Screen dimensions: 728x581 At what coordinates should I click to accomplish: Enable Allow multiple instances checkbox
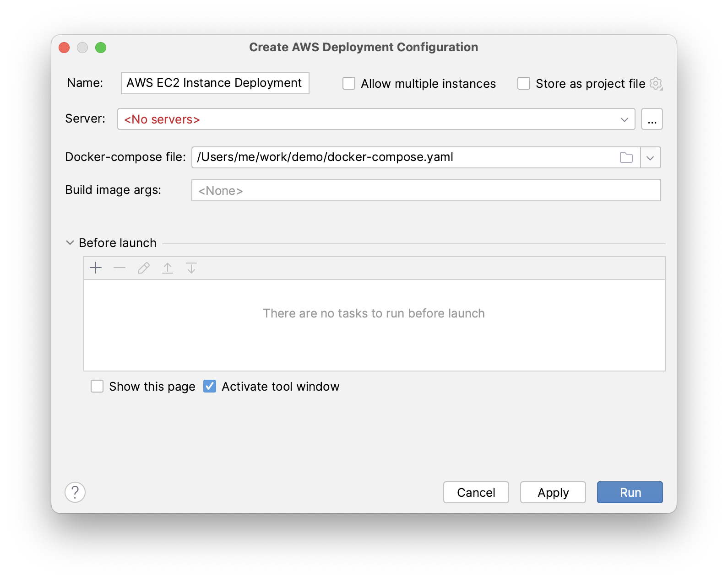349,84
